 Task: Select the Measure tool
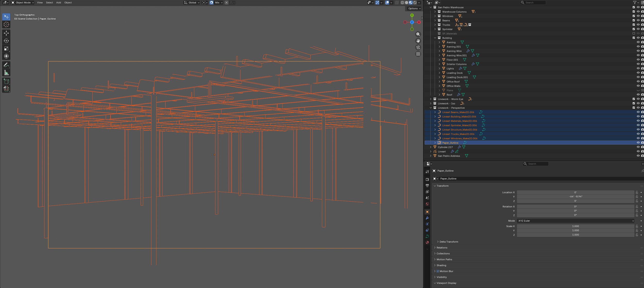coord(6,72)
